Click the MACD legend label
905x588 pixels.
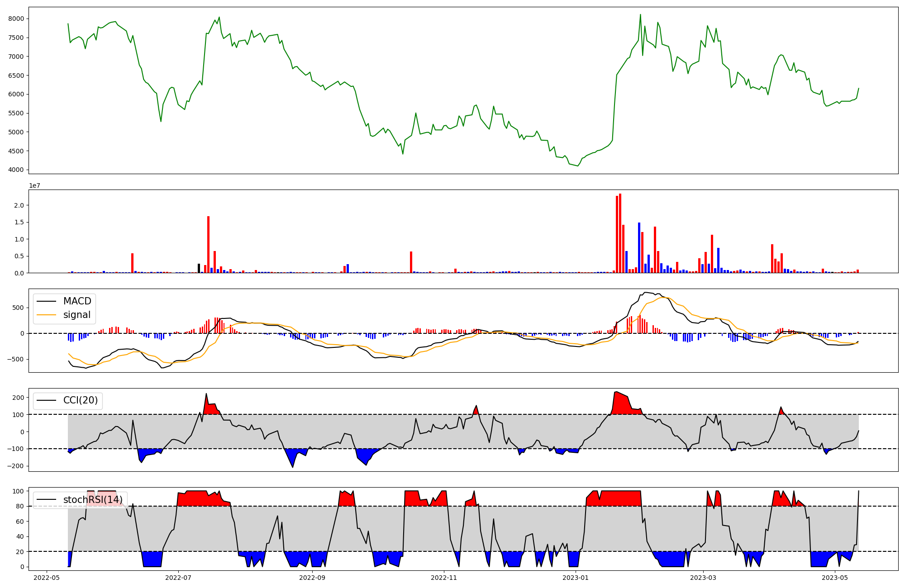pyautogui.click(x=77, y=301)
